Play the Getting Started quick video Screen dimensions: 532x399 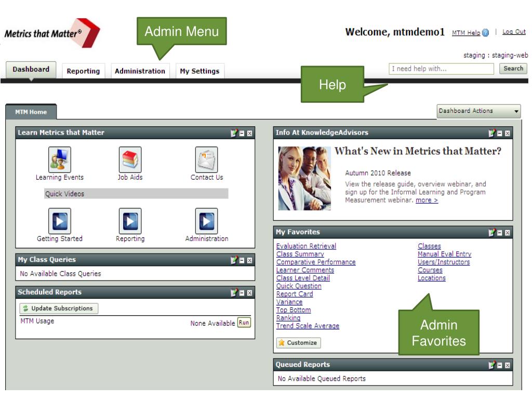click(60, 221)
